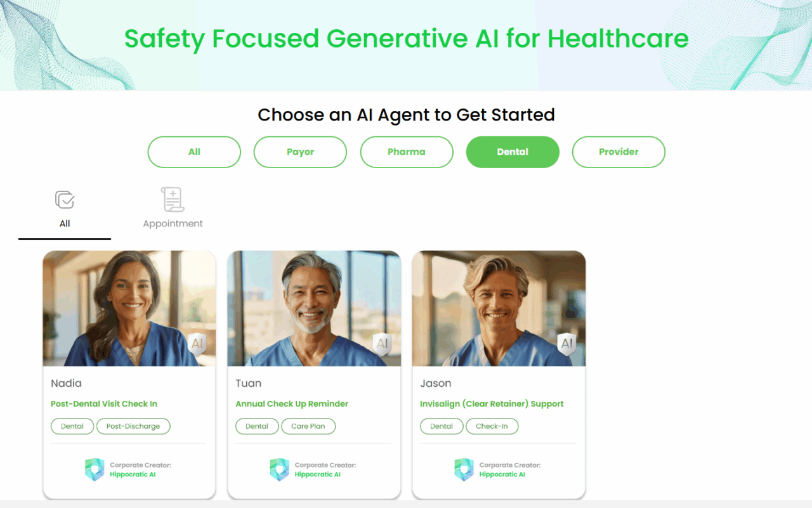Switch to the Appointment tab
Screen dimensions: 812x508
pyautogui.click(x=172, y=207)
